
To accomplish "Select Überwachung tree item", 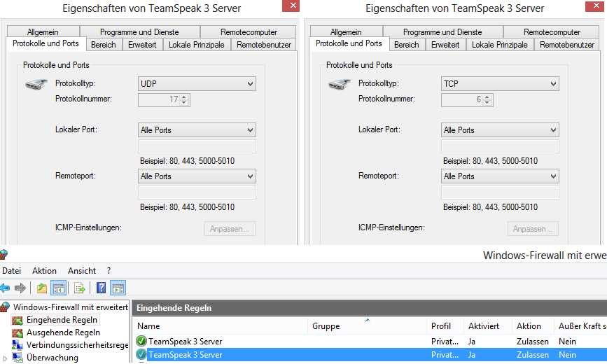I will (x=53, y=358).
